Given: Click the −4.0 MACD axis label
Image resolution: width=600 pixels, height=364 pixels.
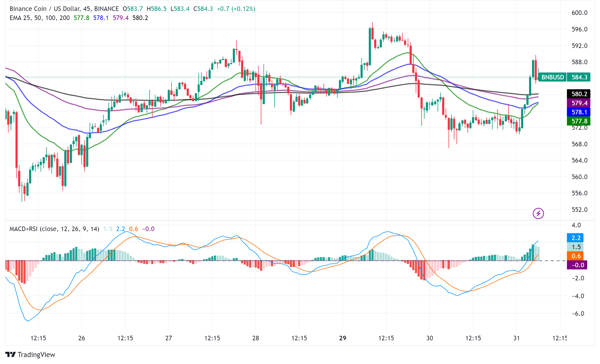Looking at the screenshot, I should pos(578,296).
